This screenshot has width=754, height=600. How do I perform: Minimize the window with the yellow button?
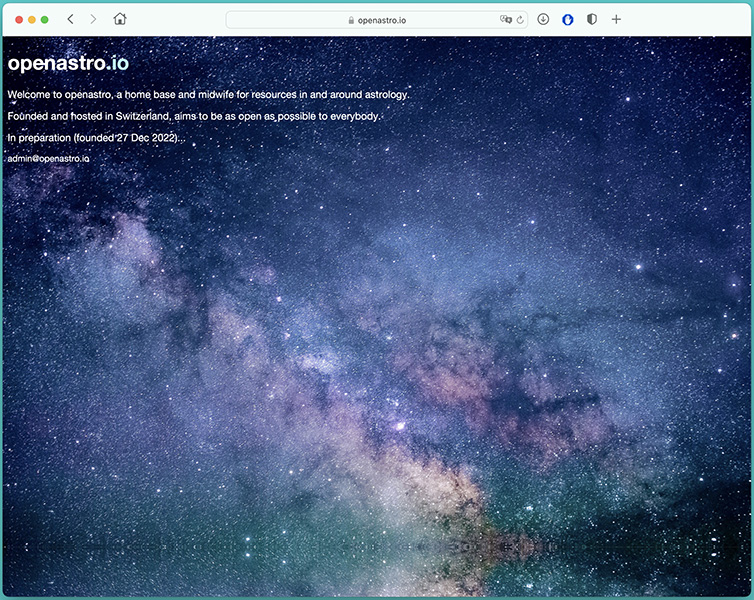(x=32, y=20)
